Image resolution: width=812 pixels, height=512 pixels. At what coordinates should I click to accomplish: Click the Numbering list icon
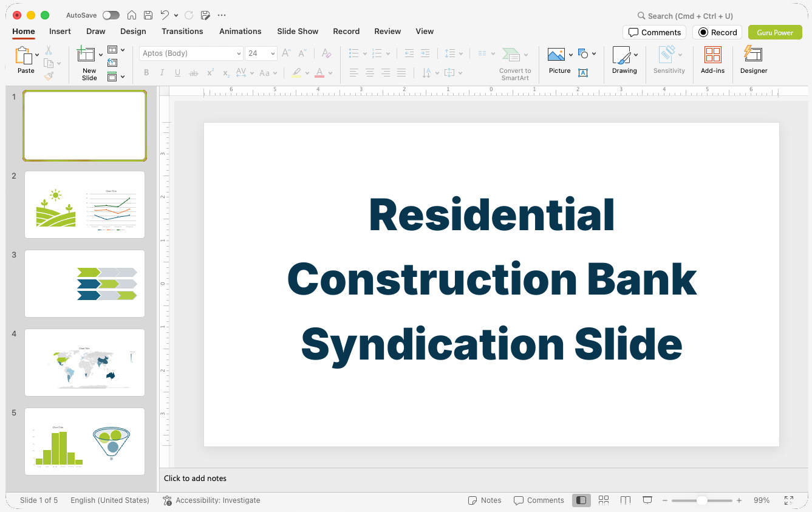377,53
